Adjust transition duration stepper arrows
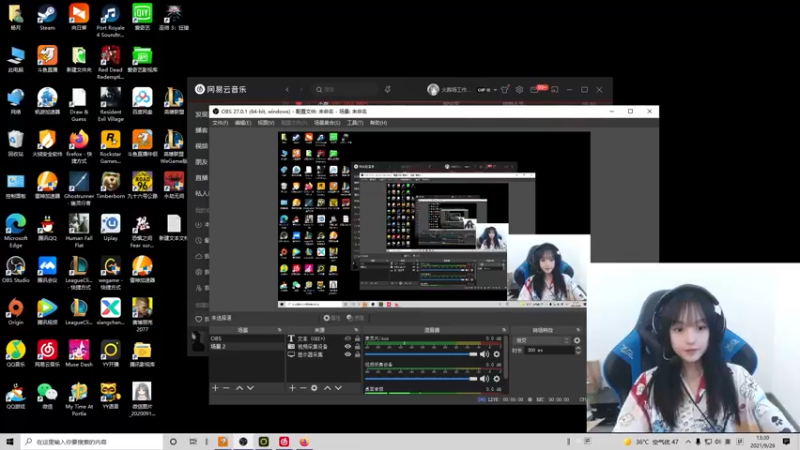 (578, 350)
